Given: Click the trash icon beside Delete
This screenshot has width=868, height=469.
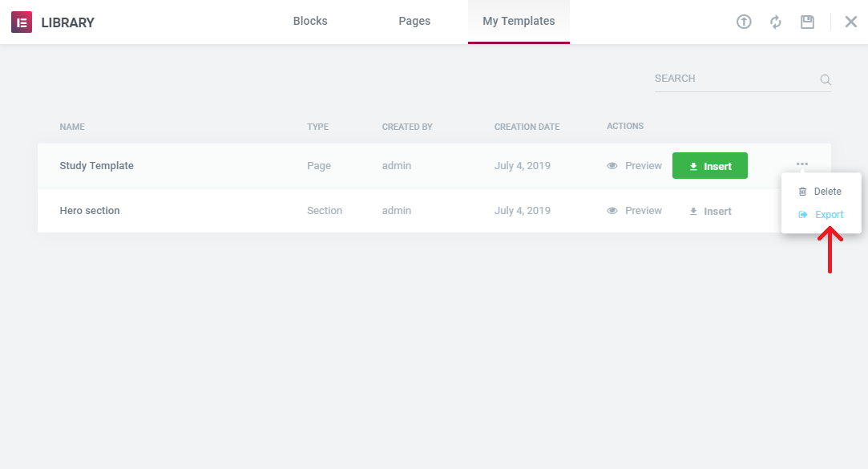Looking at the screenshot, I should tap(802, 192).
